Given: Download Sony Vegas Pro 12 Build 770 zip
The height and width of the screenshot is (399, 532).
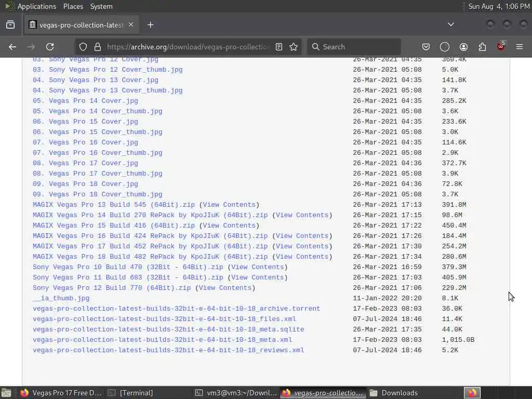Looking at the screenshot, I should click(112, 288).
